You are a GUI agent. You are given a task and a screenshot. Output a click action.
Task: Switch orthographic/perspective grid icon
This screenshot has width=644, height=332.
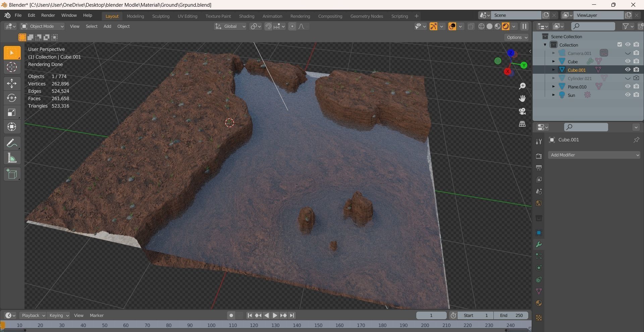tap(522, 124)
